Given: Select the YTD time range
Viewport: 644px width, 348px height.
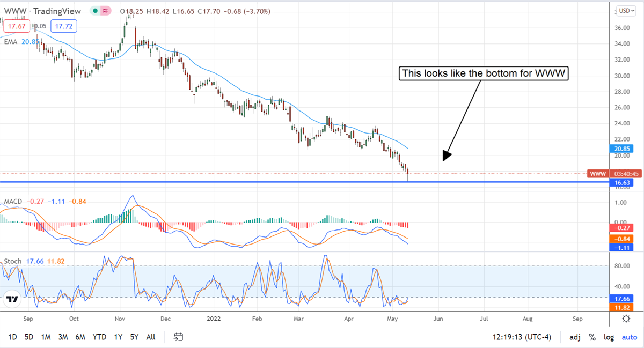Looking at the screenshot, I should 99,337.
